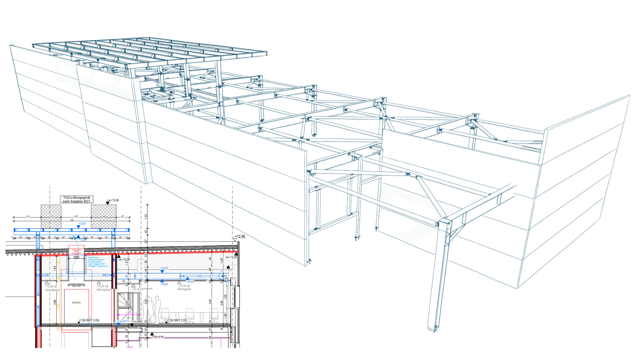This screenshot has height=362, width=644.
Task: Click the red Lamellenlüfter RWA note box
Action: pyautogui.click(x=76, y=251)
